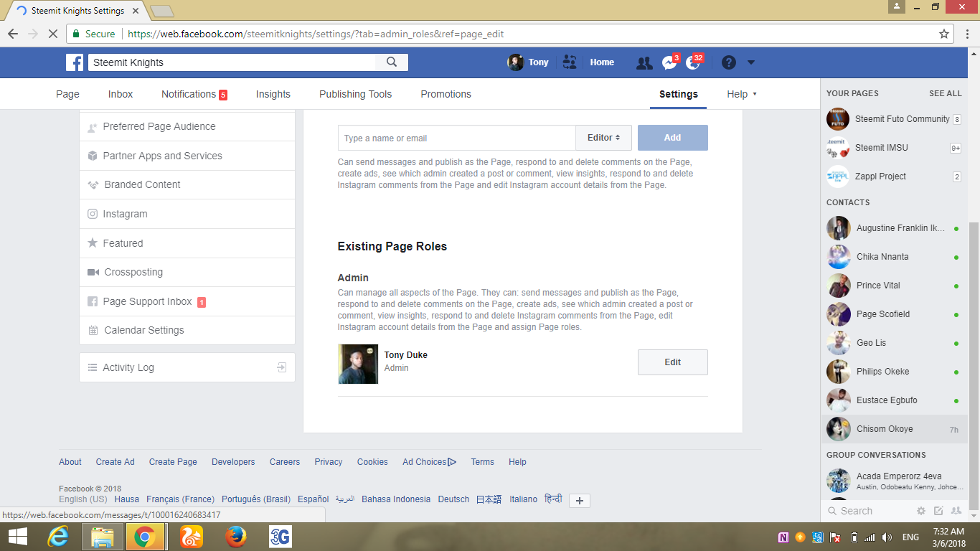Switch to the Inbox tab
This screenshot has width=980, height=551.
click(121, 94)
